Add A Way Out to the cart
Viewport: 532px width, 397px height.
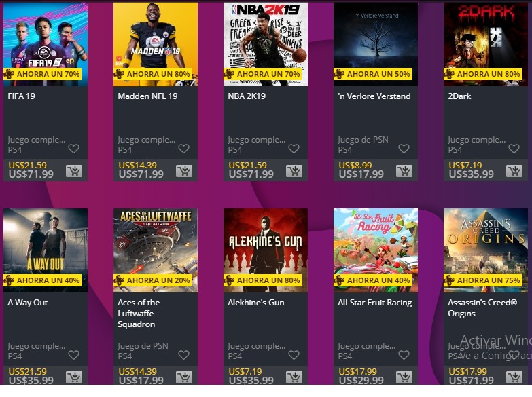pos(74,377)
